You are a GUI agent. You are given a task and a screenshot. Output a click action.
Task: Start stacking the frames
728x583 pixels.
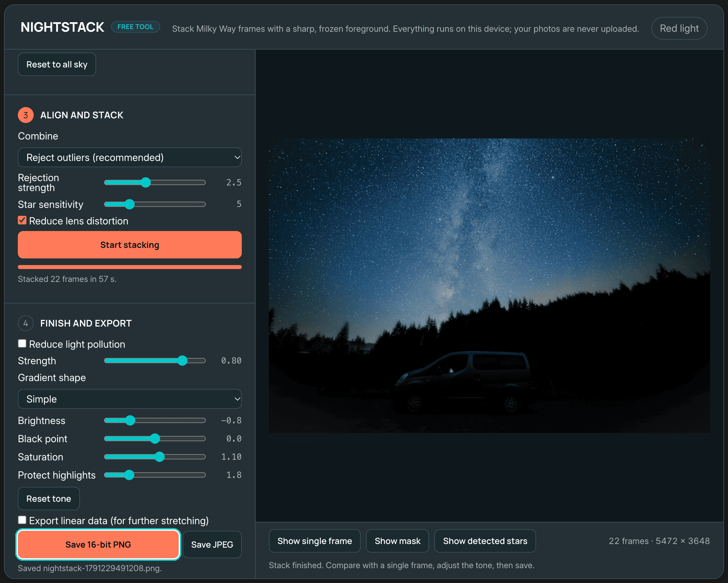(130, 245)
